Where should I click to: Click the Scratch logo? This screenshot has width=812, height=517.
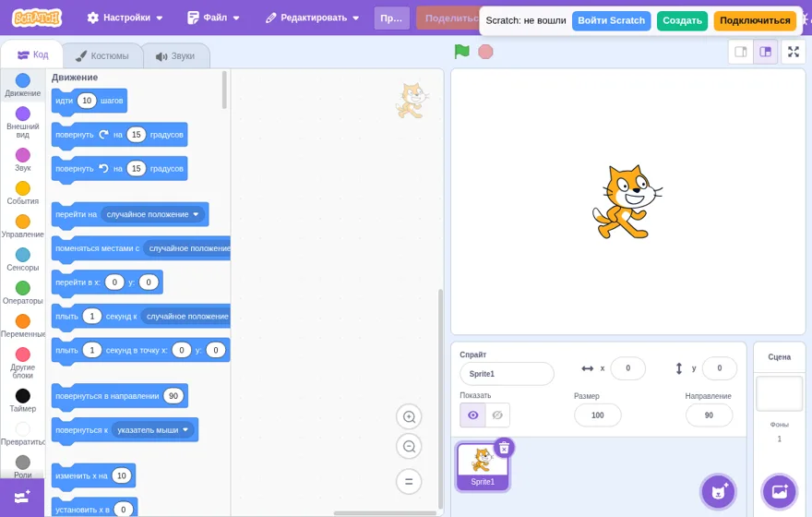coord(37,18)
